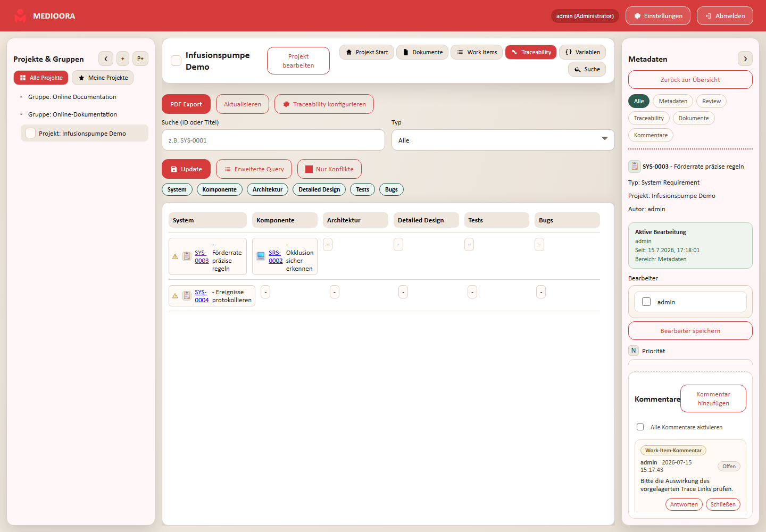The image size is (766, 532).
Task: Log out with the Abmelden button
Action: 725,16
